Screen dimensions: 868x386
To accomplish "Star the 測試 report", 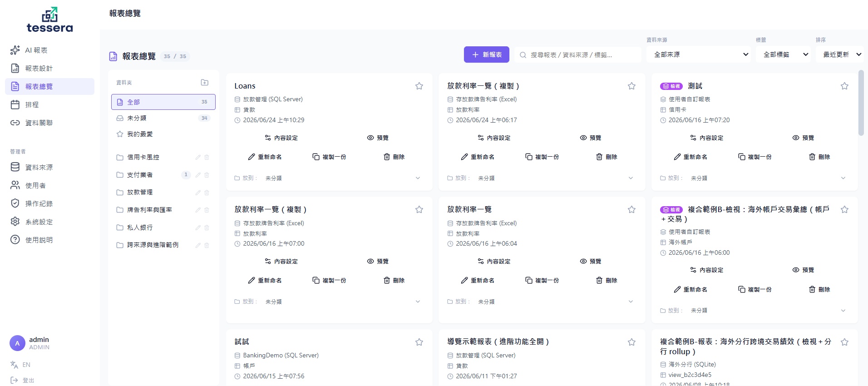I will tap(844, 86).
